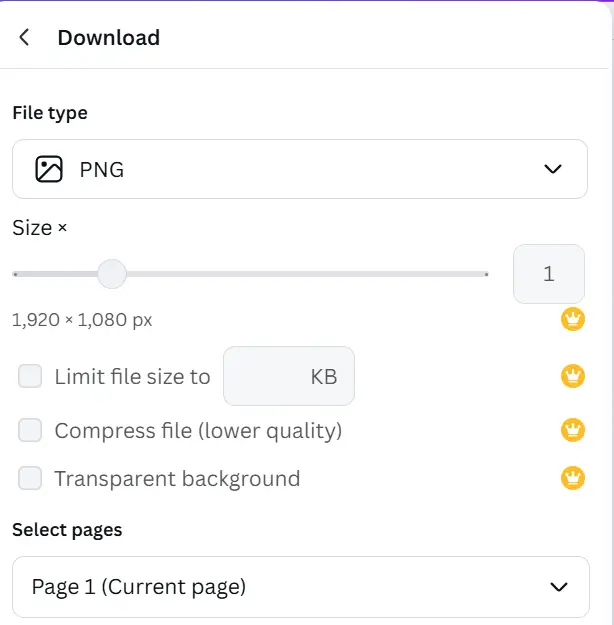Click the image icon in the PNG field

[x=49, y=169]
